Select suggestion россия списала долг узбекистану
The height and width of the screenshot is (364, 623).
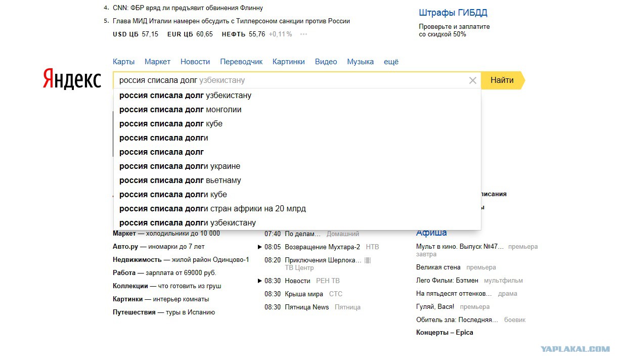(297, 96)
